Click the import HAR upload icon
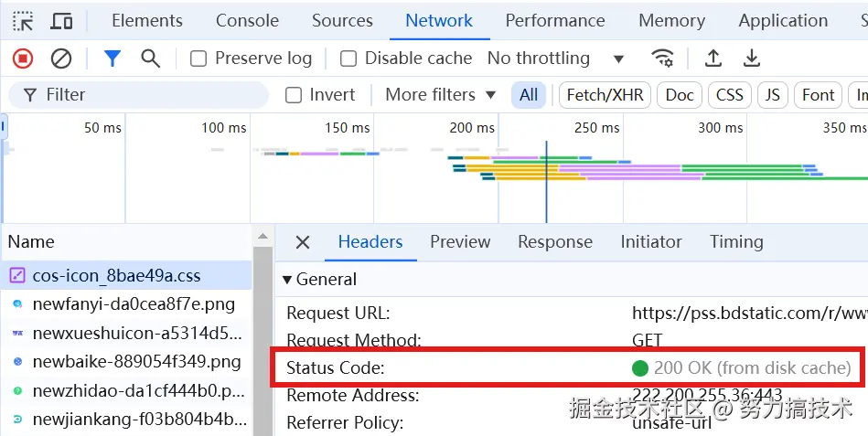 coord(713,58)
